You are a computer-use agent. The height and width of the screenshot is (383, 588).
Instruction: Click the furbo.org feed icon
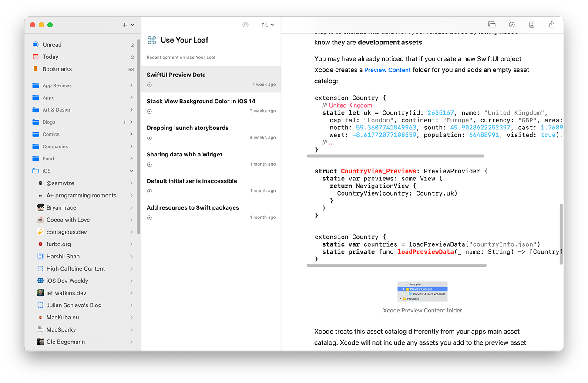(x=40, y=244)
